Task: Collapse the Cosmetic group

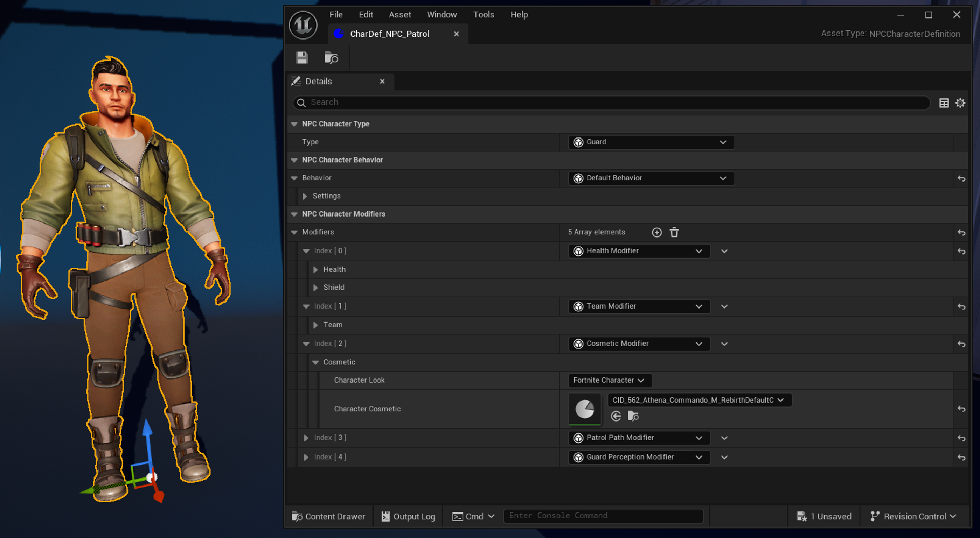Action: tap(315, 362)
